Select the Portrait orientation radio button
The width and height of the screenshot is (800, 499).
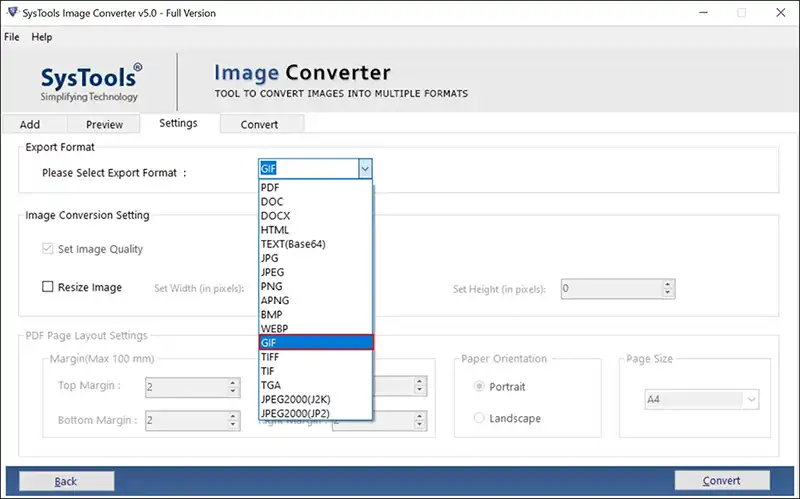pos(479,386)
